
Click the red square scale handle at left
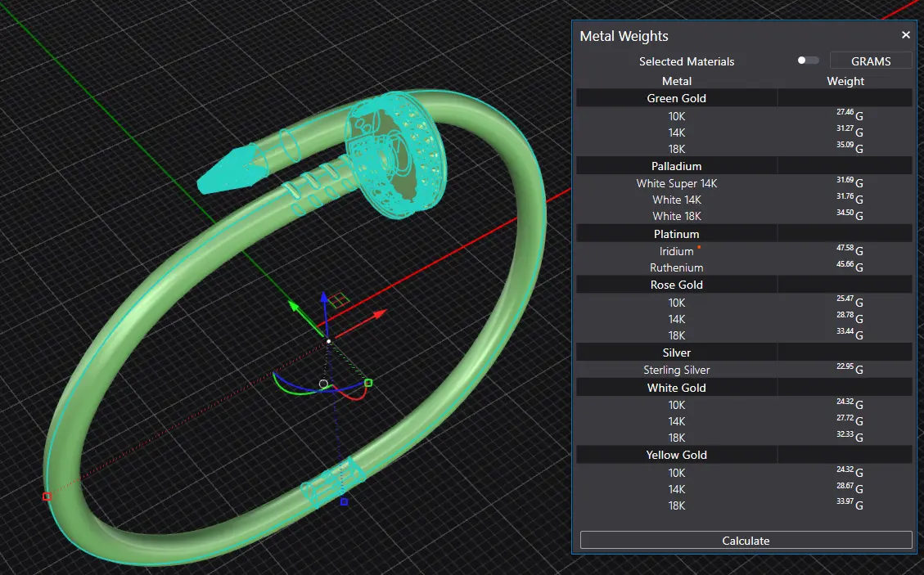pos(47,496)
